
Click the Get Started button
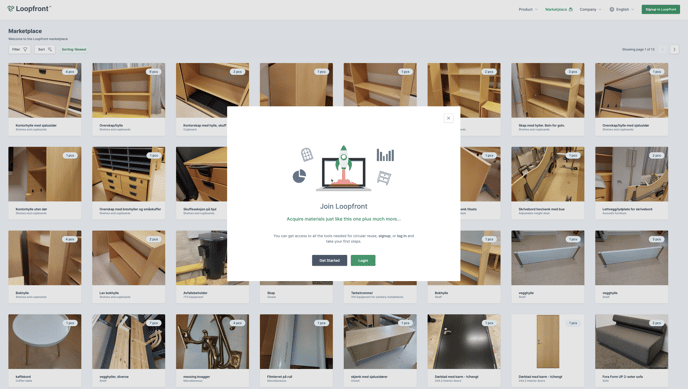coord(330,261)
